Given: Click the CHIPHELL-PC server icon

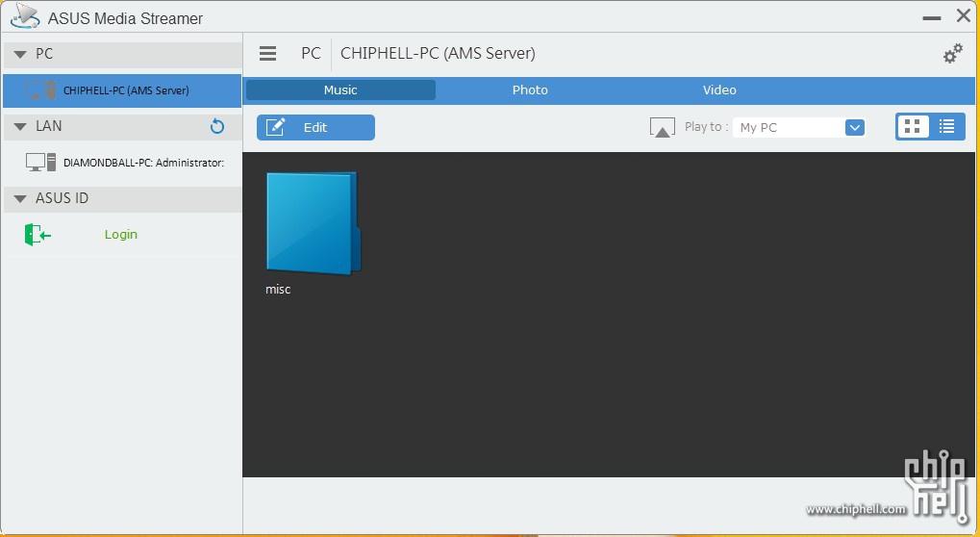Looking at the screenshot, I should (x=40, y=90).
